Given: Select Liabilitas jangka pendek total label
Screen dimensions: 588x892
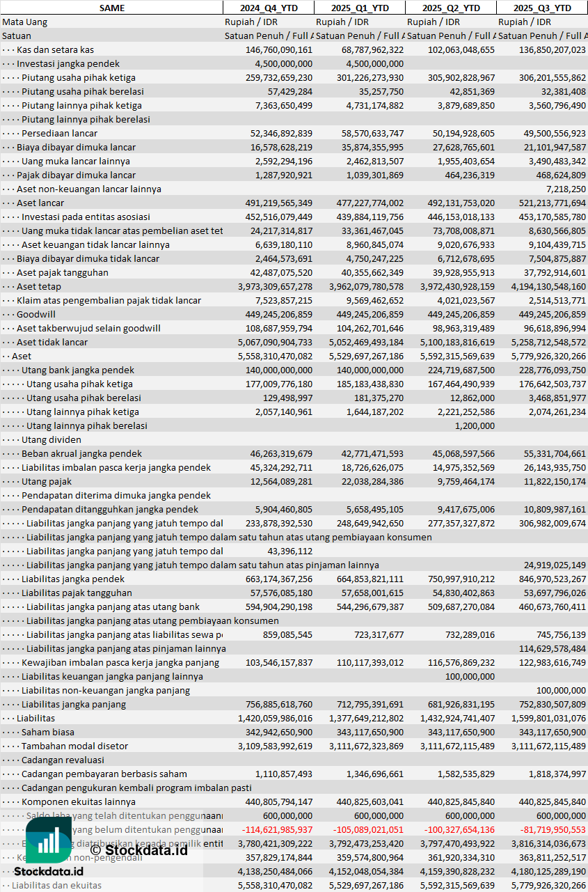Looking at the screenshot, I should pos(73,579).
